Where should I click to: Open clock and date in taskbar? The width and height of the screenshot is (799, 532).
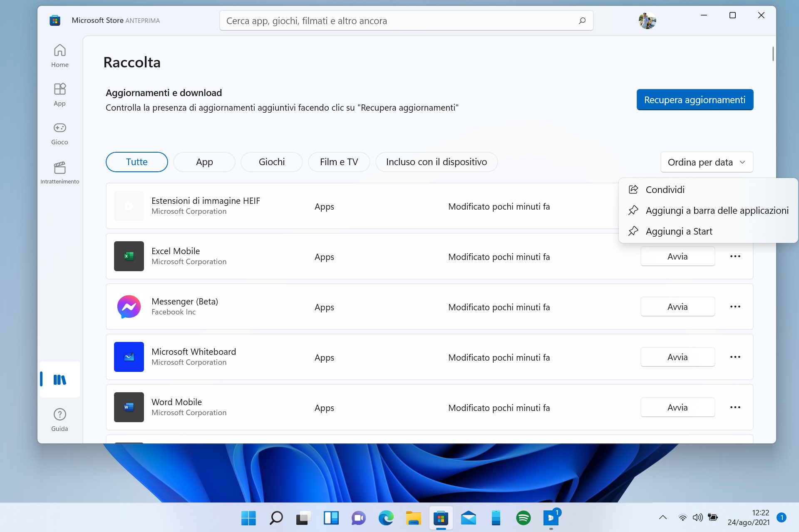click(748, 517)
